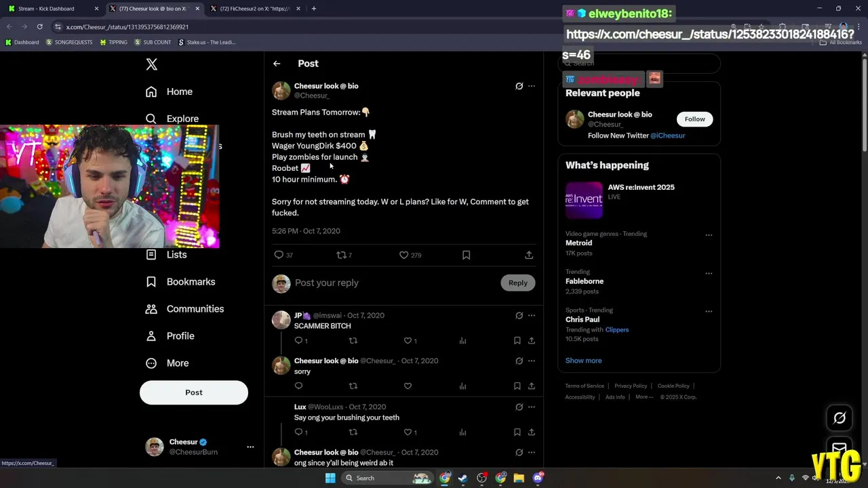Repost the main post with 7 reposts

click(x=342, y=255)
